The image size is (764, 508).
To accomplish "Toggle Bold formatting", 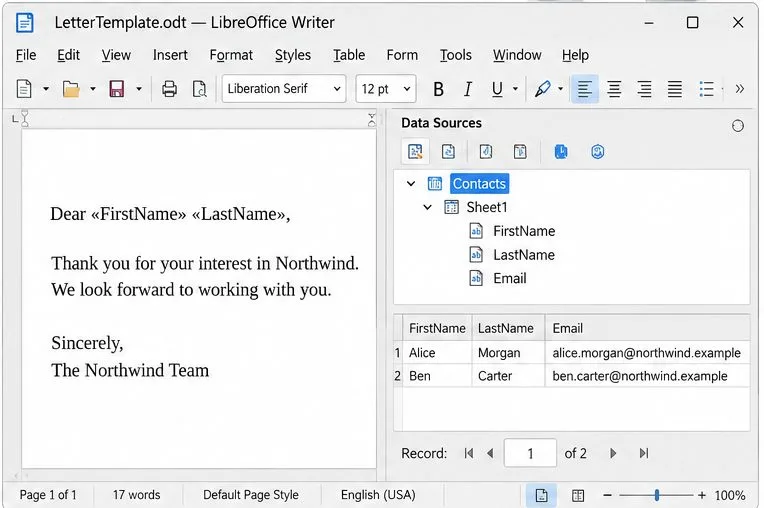I will pyautogui.click(x=438, y=89).
